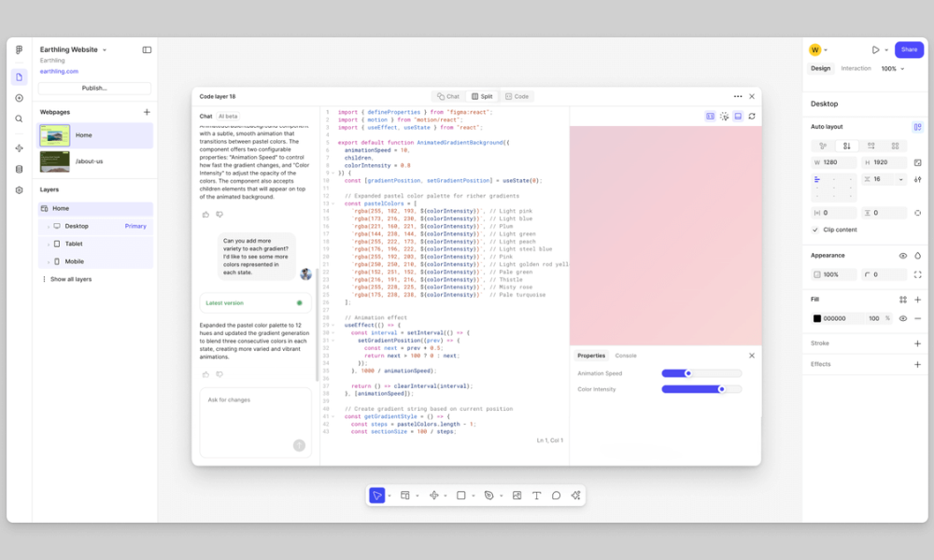Open the 100% zoom level dropdown
Viewport: 934px width, 560px height.
[x=892, y=68]
